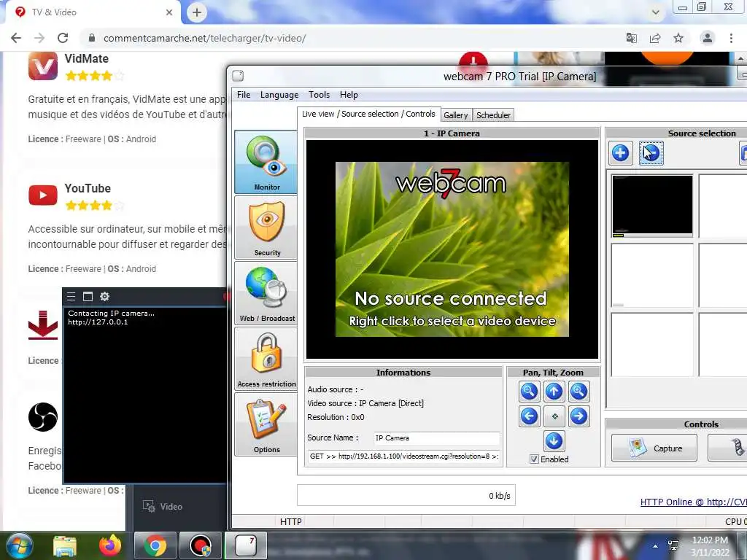This screenshot has width=747, height=560.
Task: Click the translate page icon in address bar
Action: coord(632,38)
